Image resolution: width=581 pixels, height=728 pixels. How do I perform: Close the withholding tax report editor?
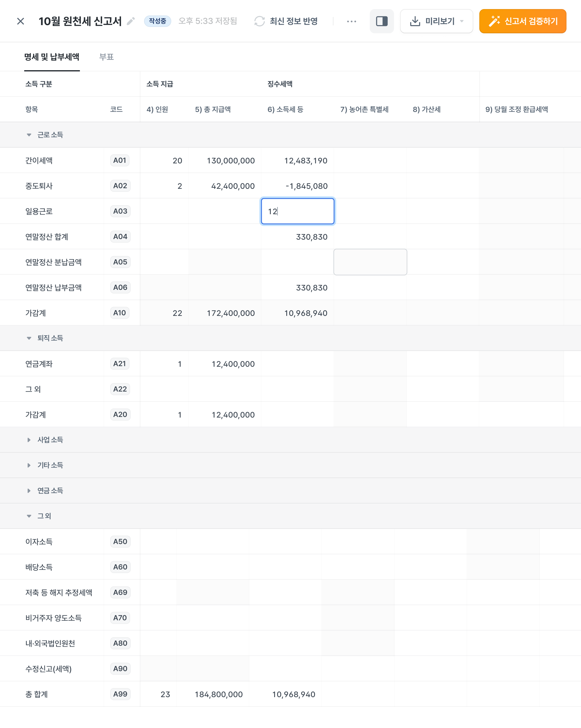[x=20, y=21]
